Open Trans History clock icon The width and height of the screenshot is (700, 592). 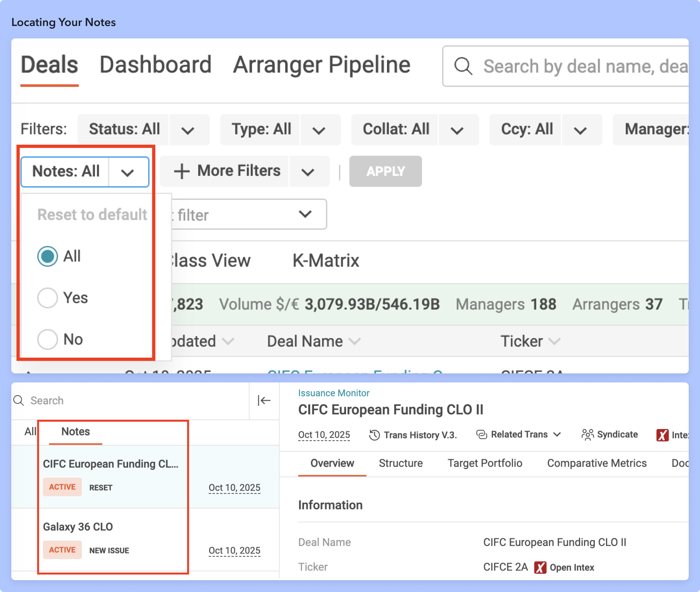pyautogui.click(x=374, y=435)
